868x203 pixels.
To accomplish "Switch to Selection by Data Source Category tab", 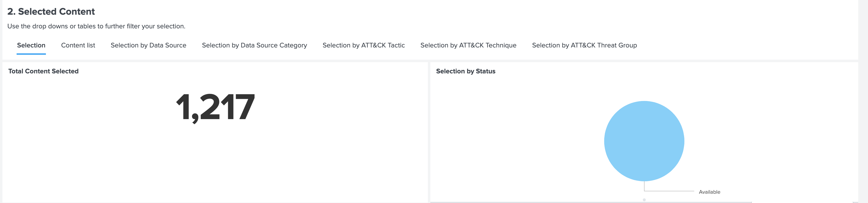I will [254, 45].
